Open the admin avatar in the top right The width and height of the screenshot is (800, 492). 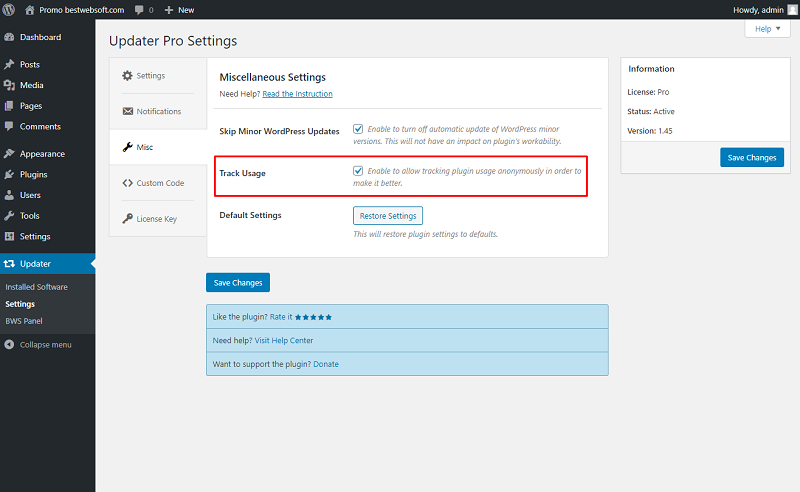[x=792, y=10]
